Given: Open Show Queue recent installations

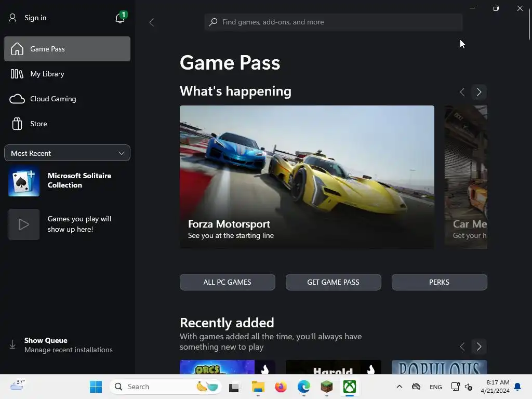Looking at the screenshot, I should [x=67, y=345].
